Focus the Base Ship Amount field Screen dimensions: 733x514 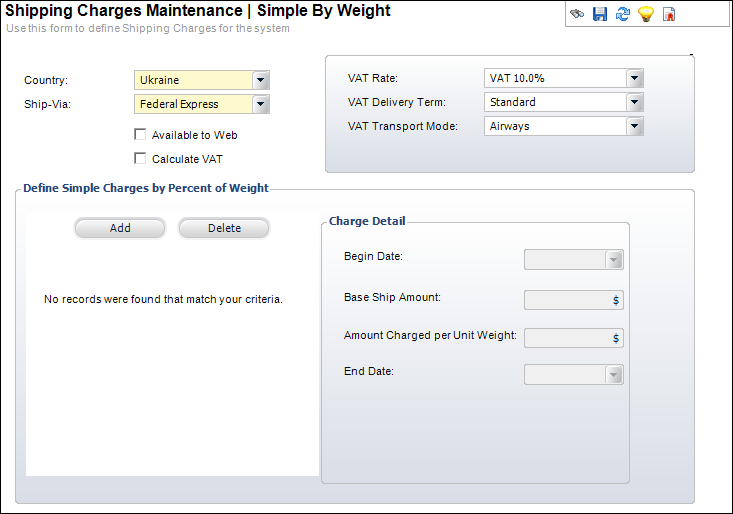(574, 300)
